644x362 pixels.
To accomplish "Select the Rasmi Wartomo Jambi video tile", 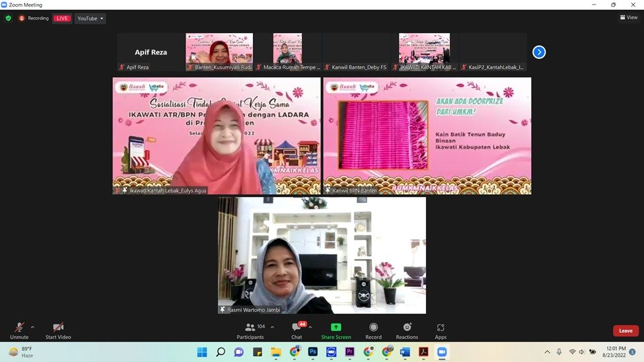I will tap(322, 255).
